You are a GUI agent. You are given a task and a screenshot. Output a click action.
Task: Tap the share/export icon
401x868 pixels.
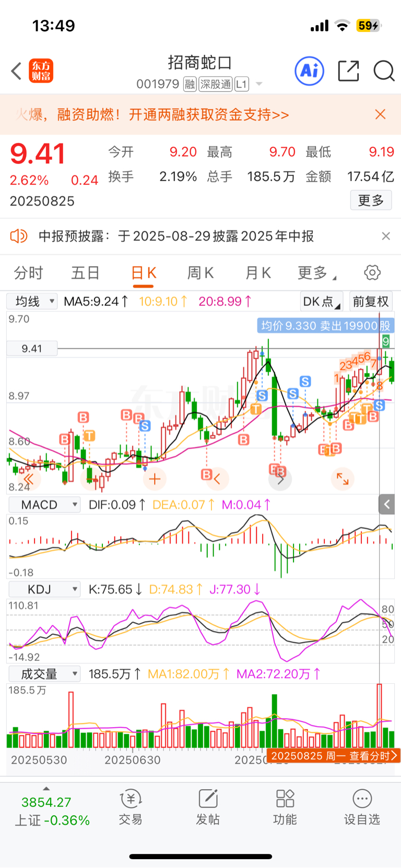(x=348, y=71)
